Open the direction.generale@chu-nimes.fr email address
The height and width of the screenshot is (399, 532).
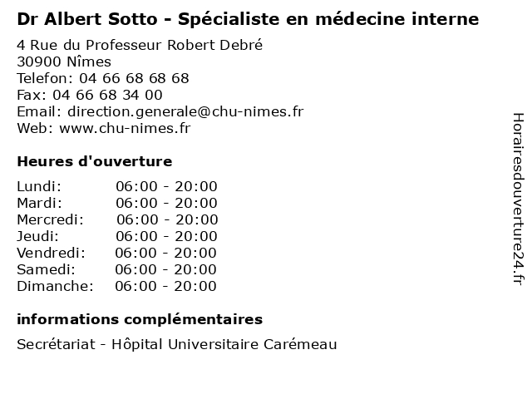185,111
